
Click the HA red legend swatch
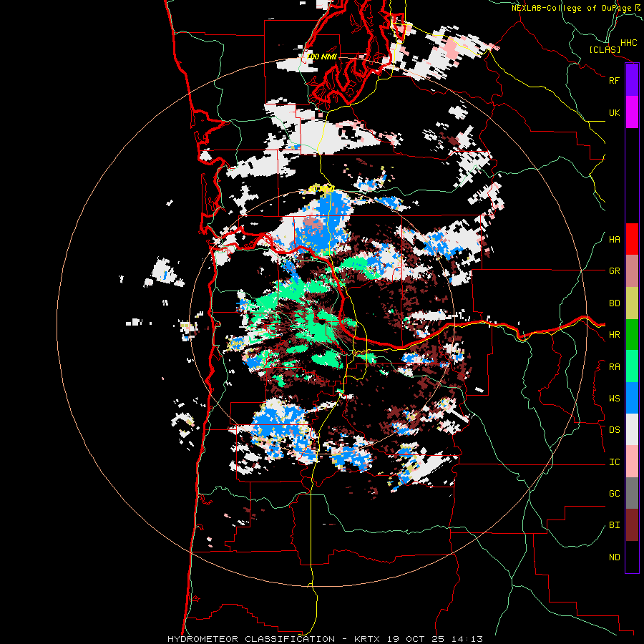(x=632, y=239)
